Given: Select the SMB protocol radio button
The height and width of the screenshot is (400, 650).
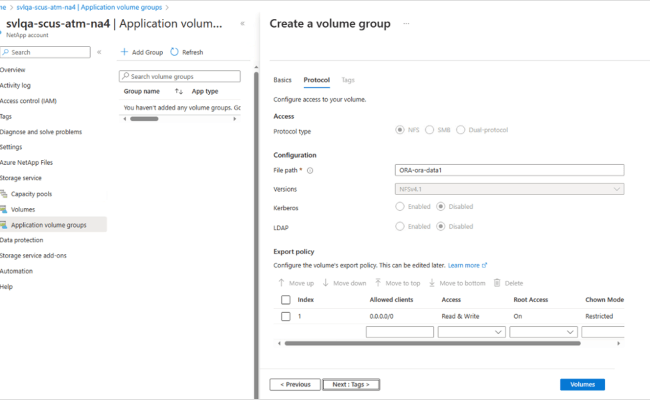Looking at the screenshot, I should pos(429,130).
